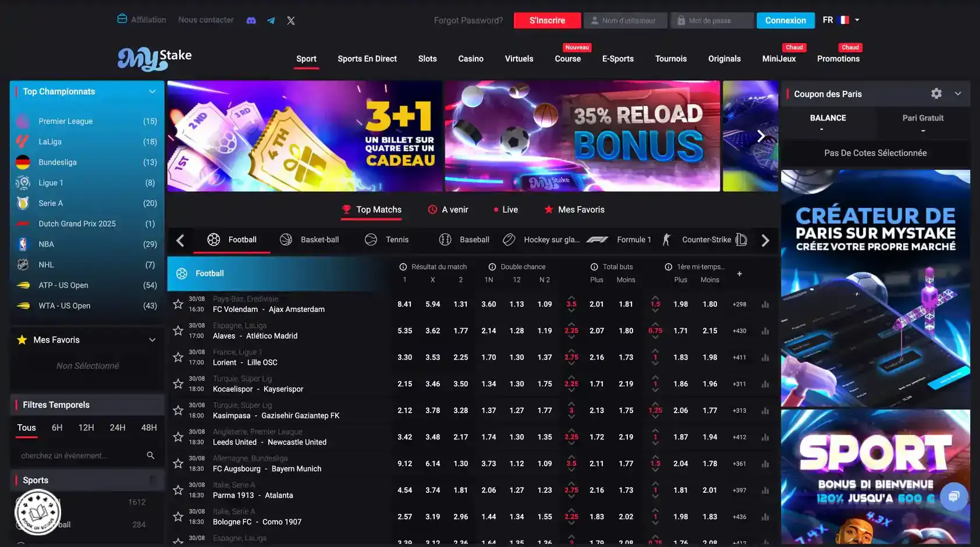Image resolution: width=980 pixels, height=547 pixels.
Task: Show info for Total buts market
Action: tap(594, 267)
